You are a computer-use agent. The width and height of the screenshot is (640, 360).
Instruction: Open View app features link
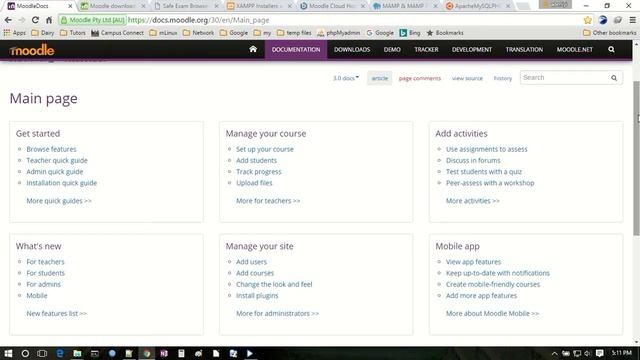pos(473,262)
